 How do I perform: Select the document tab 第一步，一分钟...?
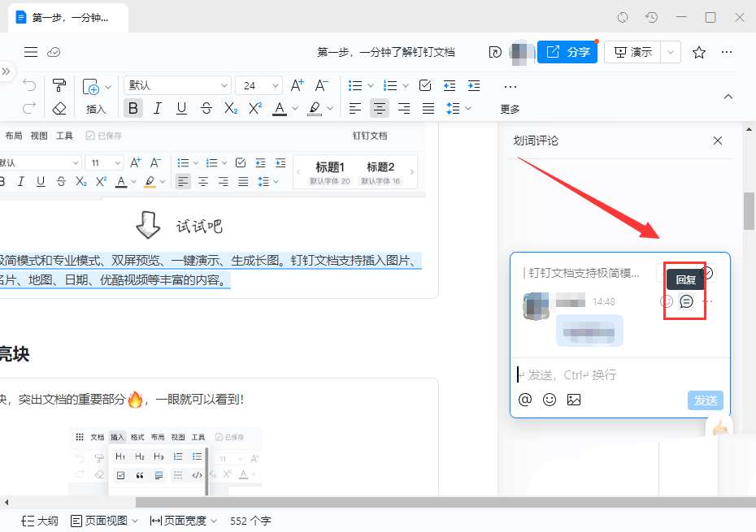[68, 18]
